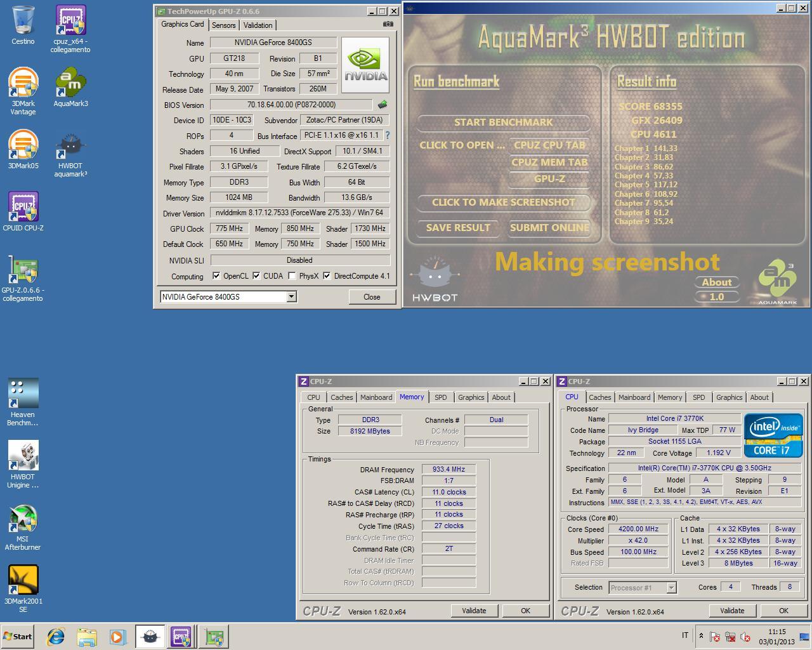Open the AquaMark3 desktop icon
The width and height of the screenshot is (812, 650).
[x=70, y=87]
